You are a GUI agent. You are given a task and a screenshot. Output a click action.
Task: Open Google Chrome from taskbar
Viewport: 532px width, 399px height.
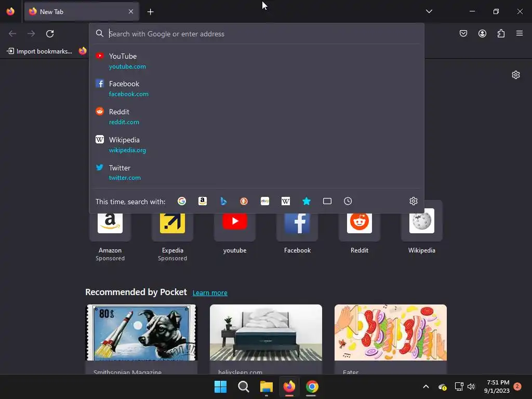312,387
